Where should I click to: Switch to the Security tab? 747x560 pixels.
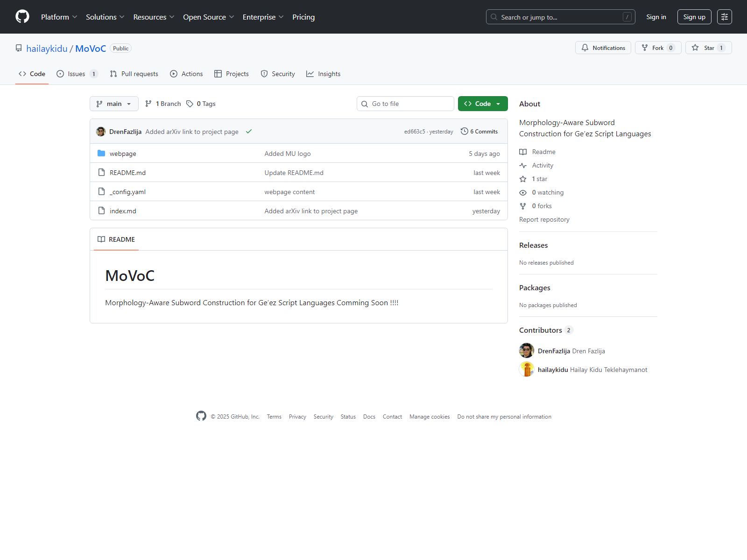point(278,74)
